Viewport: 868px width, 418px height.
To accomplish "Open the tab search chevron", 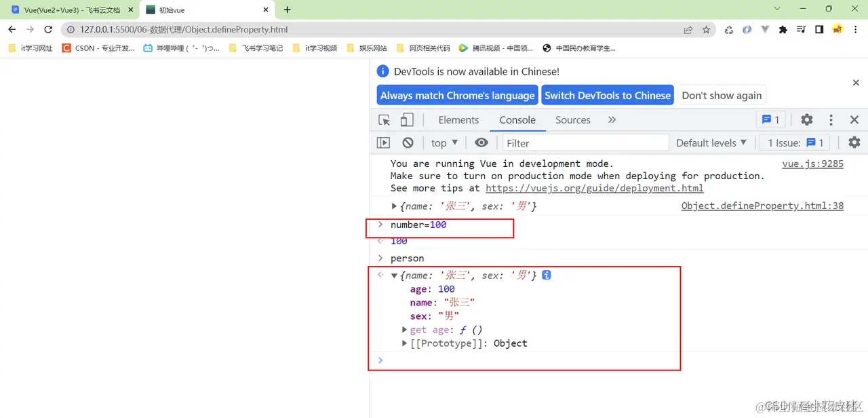I will pyautogui.click(x=777, y=9).
